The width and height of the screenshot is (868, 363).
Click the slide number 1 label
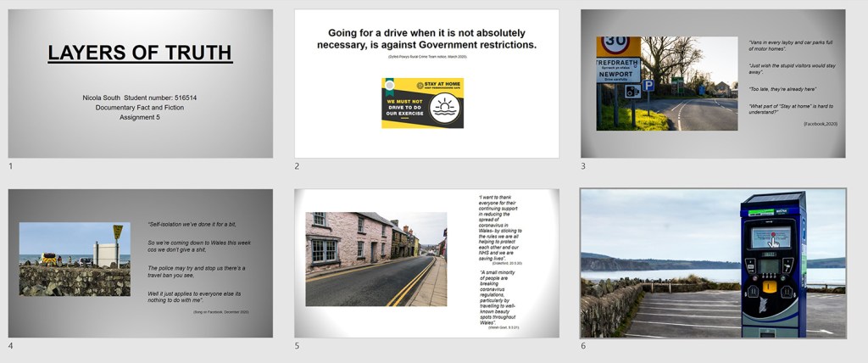(10, 166)
